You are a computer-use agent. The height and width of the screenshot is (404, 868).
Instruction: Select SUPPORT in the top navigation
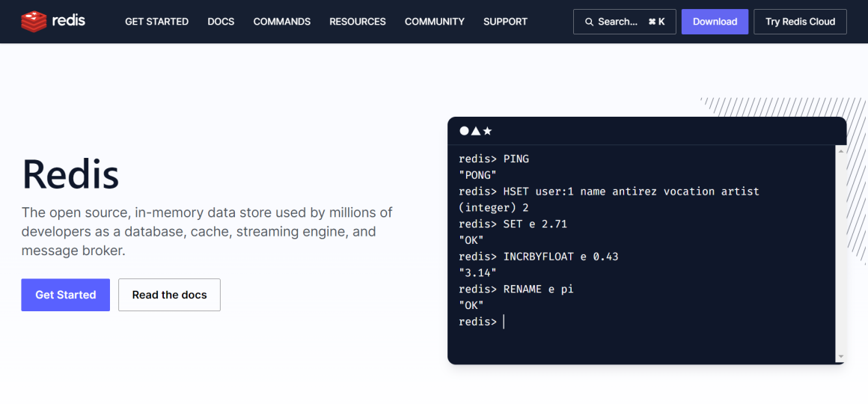pos(505,22)
